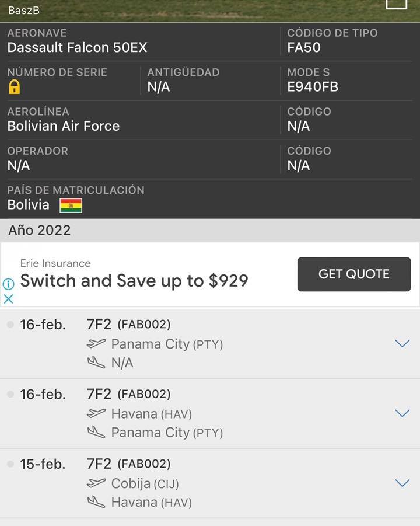
Task: Expand the Panama City to N/A flight
Action: 402,343
